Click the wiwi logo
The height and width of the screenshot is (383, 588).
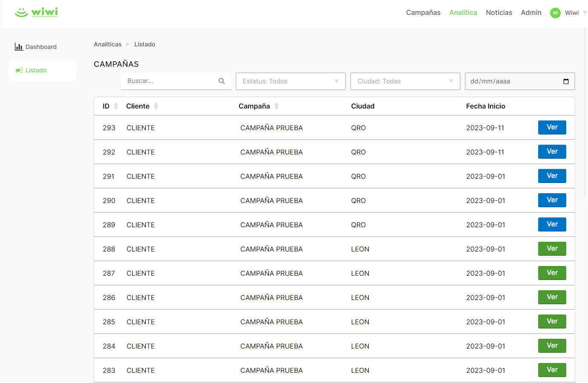click(36, 12)
